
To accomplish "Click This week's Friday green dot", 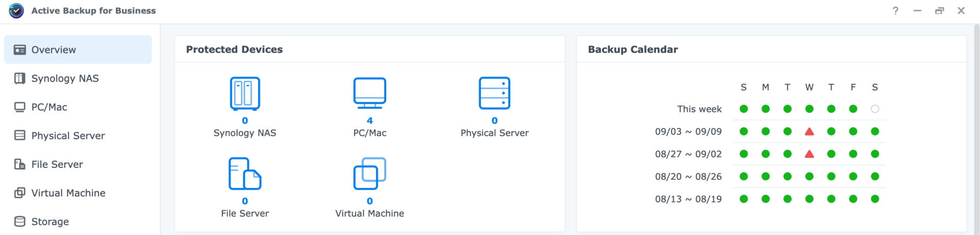I will click(853, 109).
